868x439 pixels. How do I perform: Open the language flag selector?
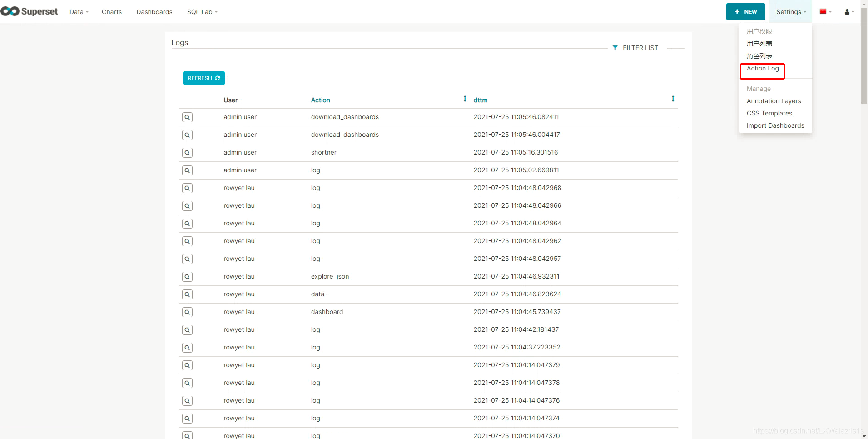point(825,12)
